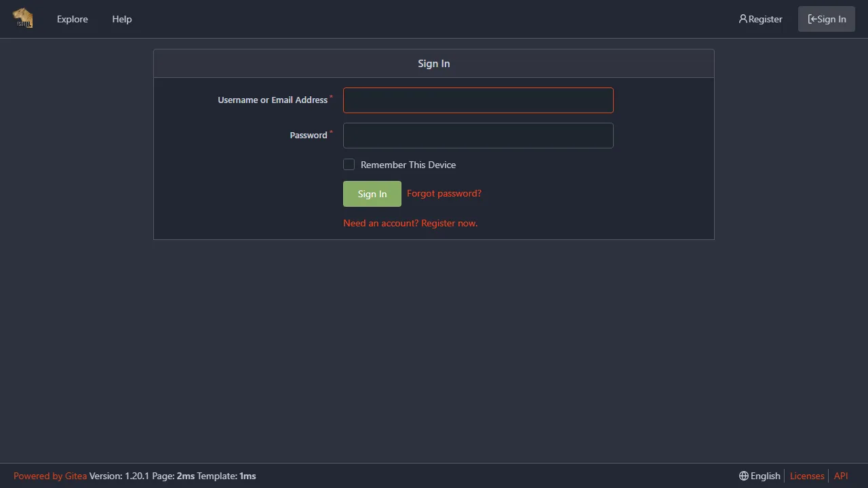The image size is (868, 488).
Task: Click the red asterisk beside Password label
Action: tap(331, 131)
